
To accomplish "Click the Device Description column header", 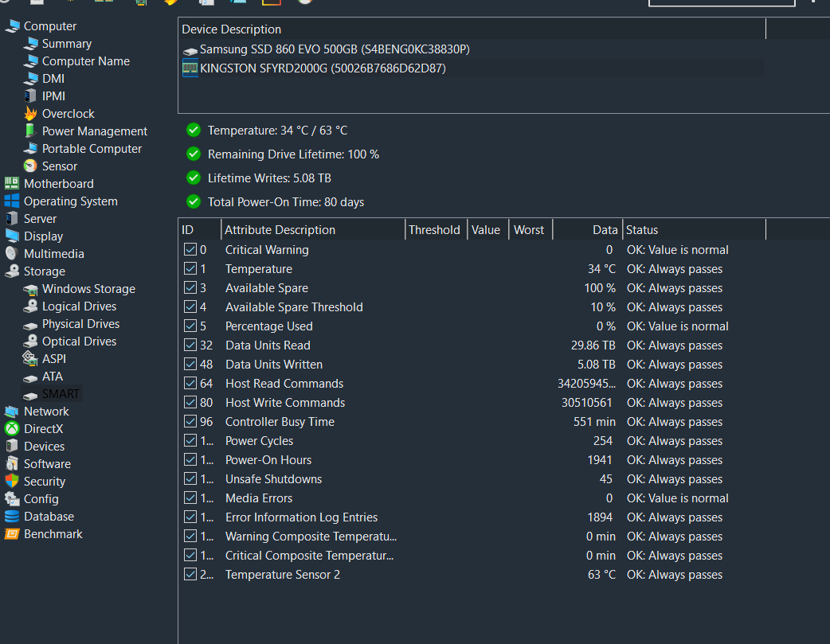I will 472,29.
